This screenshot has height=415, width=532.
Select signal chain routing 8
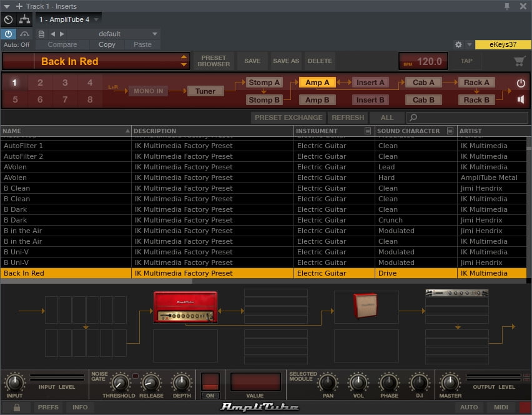(x=90, y=99)
